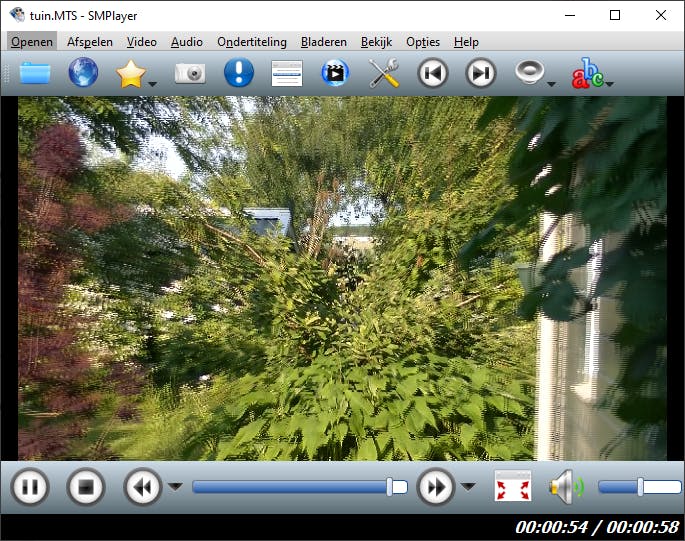Stop the video playback
The width and height of the screenshot is (685, 541).
86,487
